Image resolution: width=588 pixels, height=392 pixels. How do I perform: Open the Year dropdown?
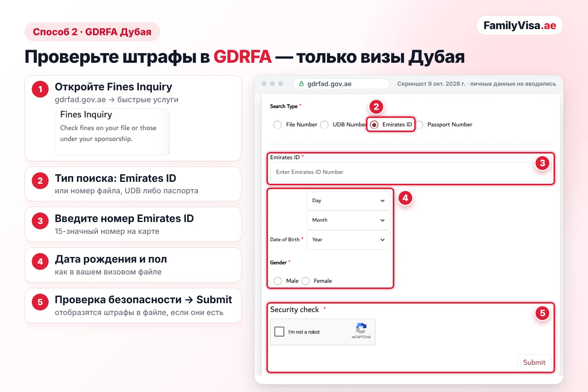point(348,240)
